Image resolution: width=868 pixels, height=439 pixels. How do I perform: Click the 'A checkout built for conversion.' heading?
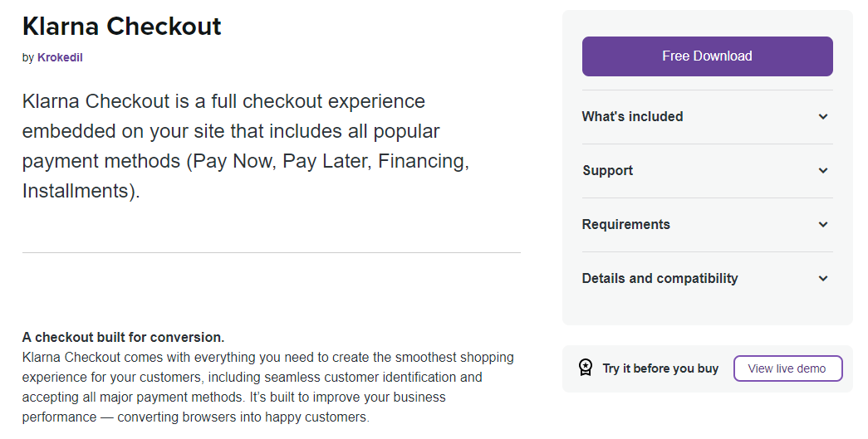tap(123, 338)
